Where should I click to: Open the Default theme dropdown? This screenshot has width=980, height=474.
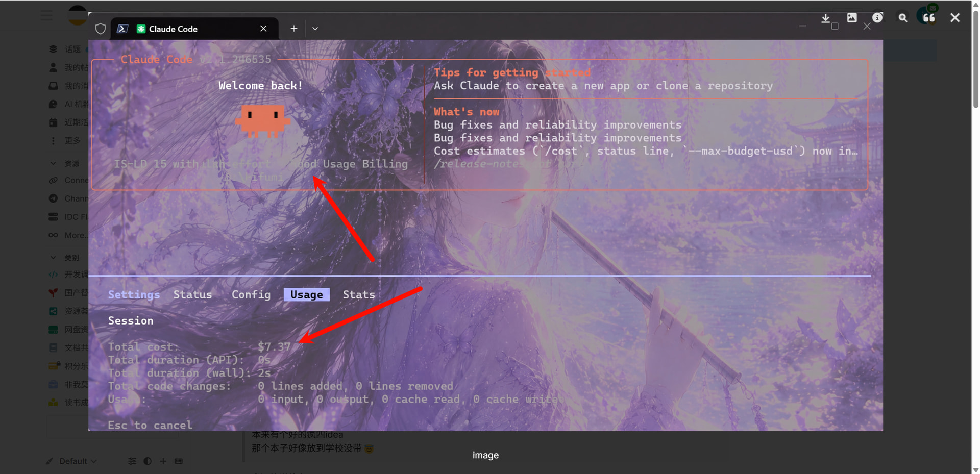[x=71, y=461]
